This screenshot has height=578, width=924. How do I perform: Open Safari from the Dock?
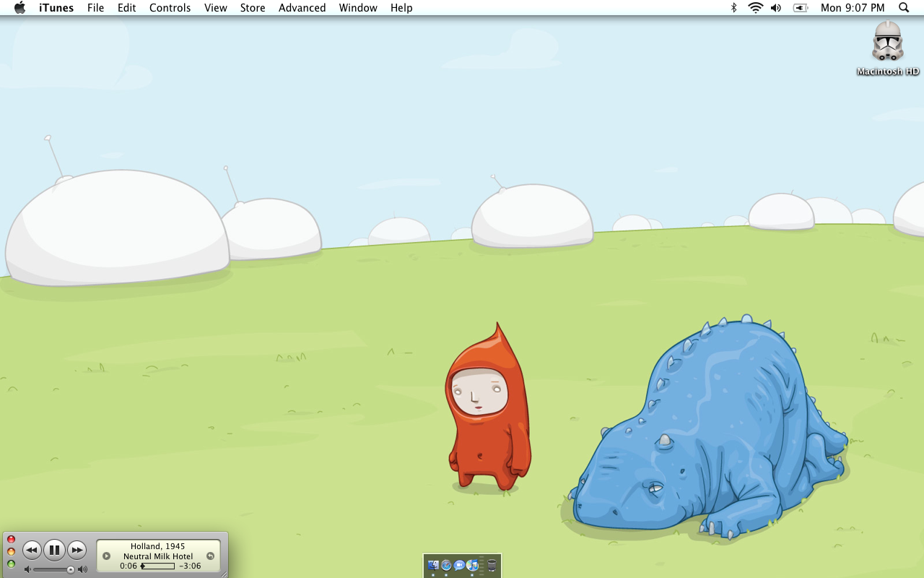point(446,565)
